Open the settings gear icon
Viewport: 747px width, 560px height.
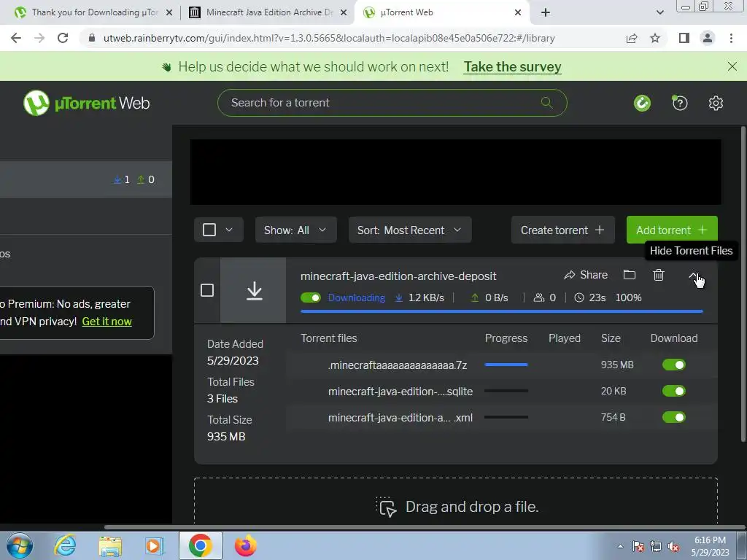pos(716,103)
